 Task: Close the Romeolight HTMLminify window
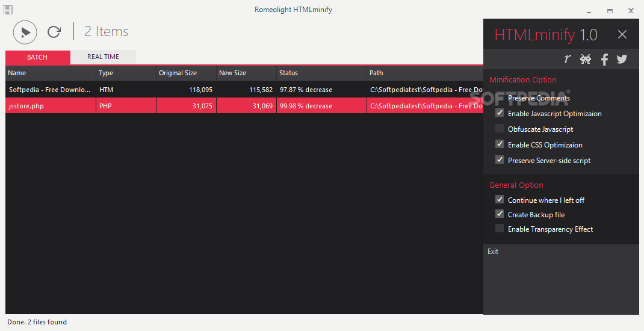pyautogui.click(x=631, y=11)
